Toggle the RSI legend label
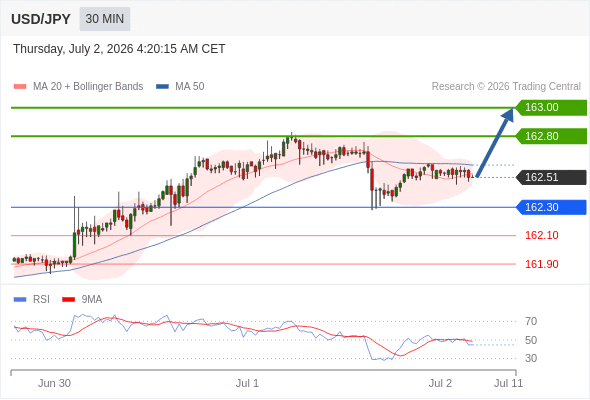This screenshot has width=590, height=400. tap(41, 300)
